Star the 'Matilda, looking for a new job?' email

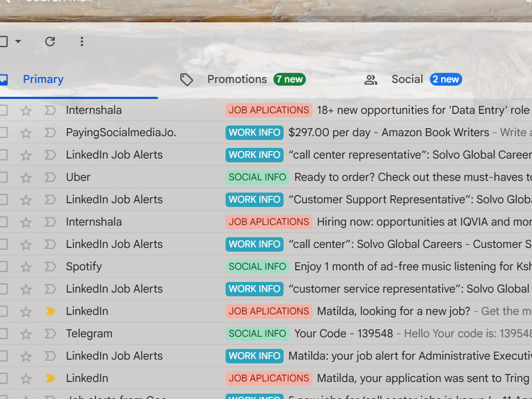pos(26,312)
